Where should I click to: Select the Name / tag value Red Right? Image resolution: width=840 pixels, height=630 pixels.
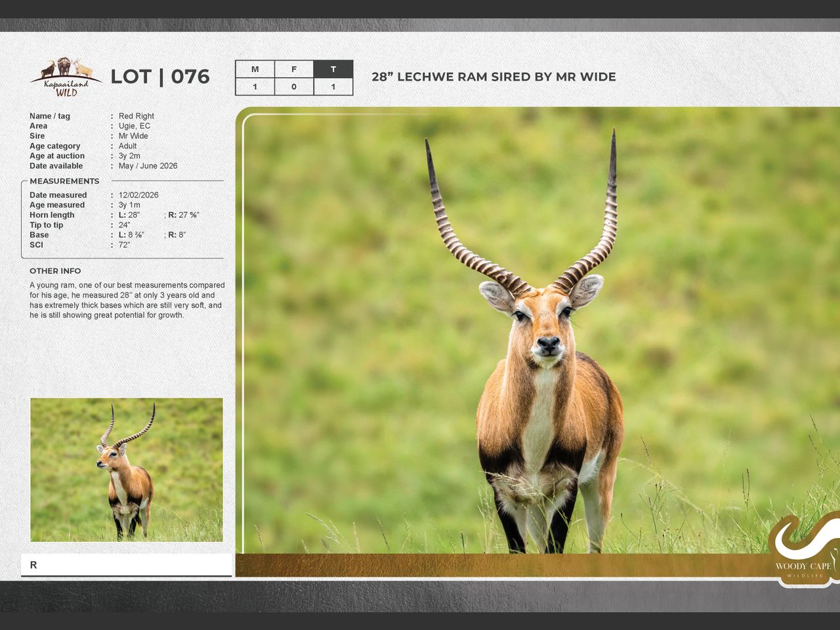click(x=136, y=116)
